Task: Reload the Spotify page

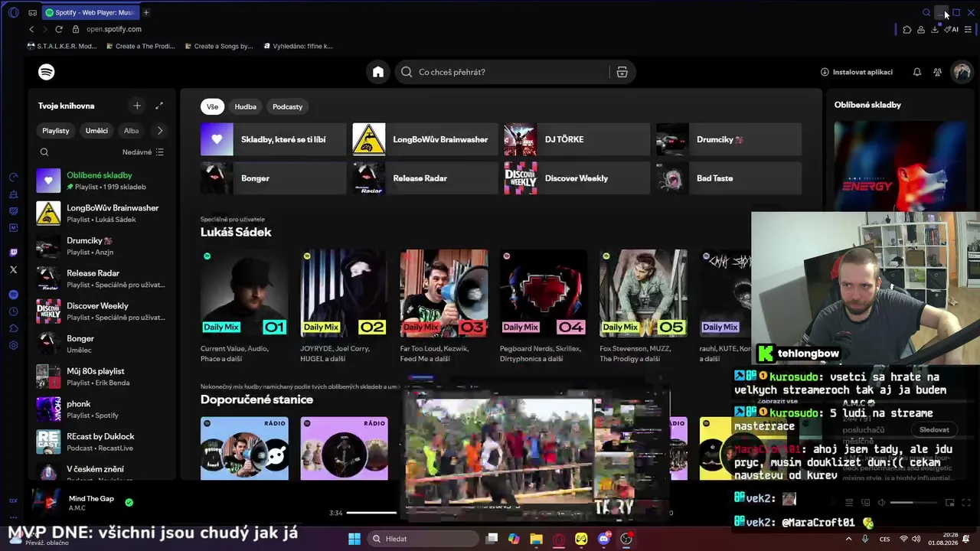Action: (59, 29)
